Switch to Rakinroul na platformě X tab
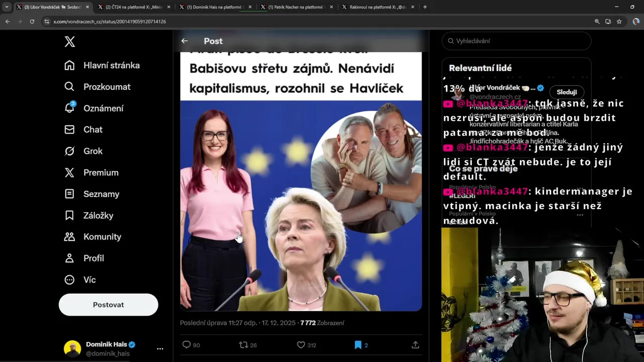Screen dimensions: 644x362 coord(378,7)
